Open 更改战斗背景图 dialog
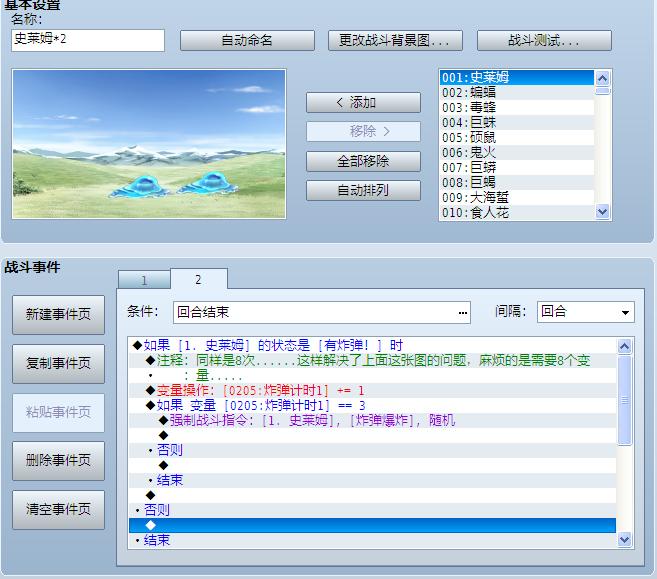This screenshot has height=579, width=657. coord(395,40)
